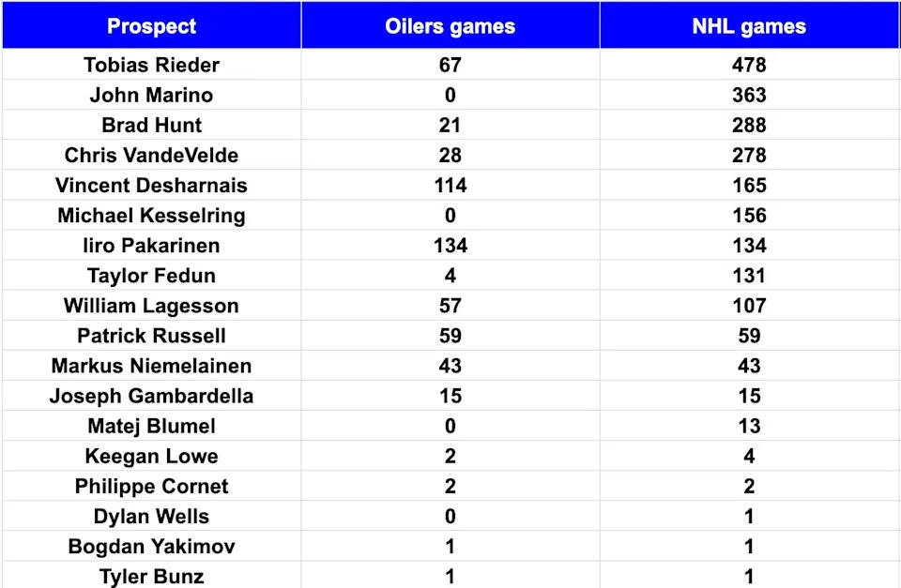901x588 pixels.
Task: Click Brad Hunt's Oilers games value 21
Action: [x=450, y=125]
